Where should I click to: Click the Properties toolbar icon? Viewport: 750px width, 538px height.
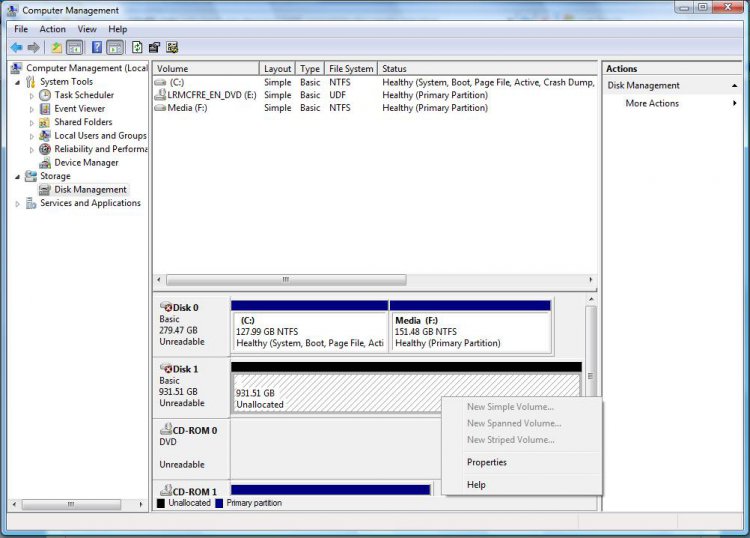(154, 47)
